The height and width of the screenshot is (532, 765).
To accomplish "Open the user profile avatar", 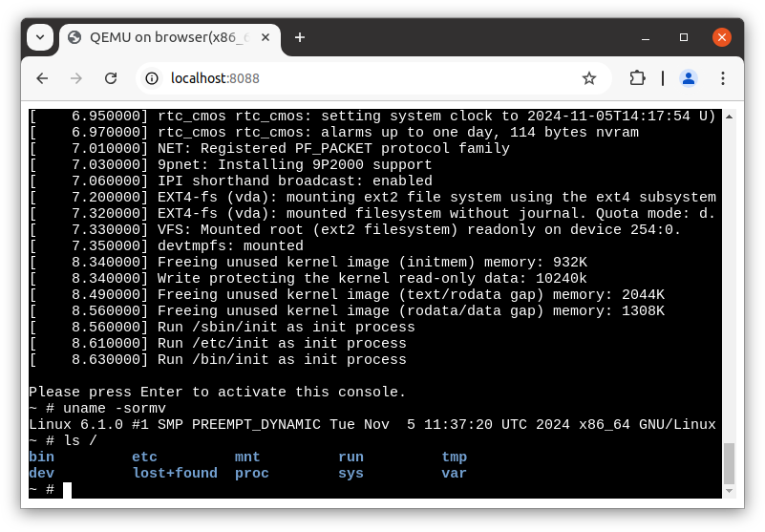I will 689,78.
